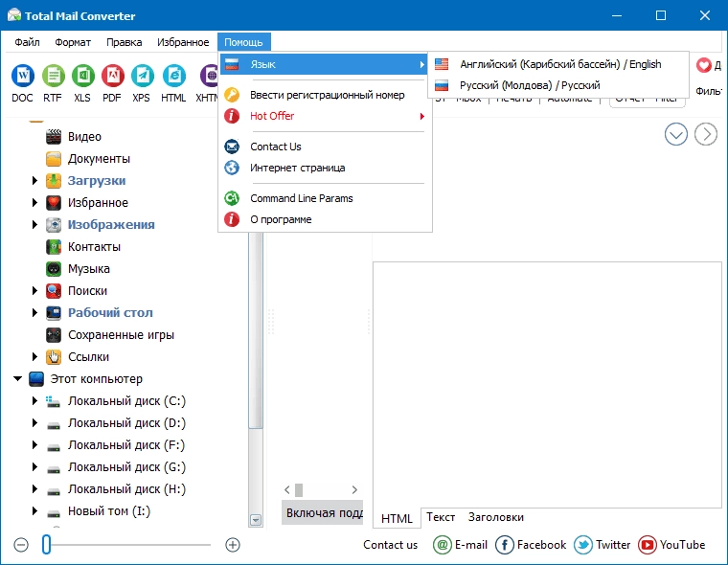728x565 pixels.
Task: Click the Интернет страница globe icon
Action: coord(232,168)
